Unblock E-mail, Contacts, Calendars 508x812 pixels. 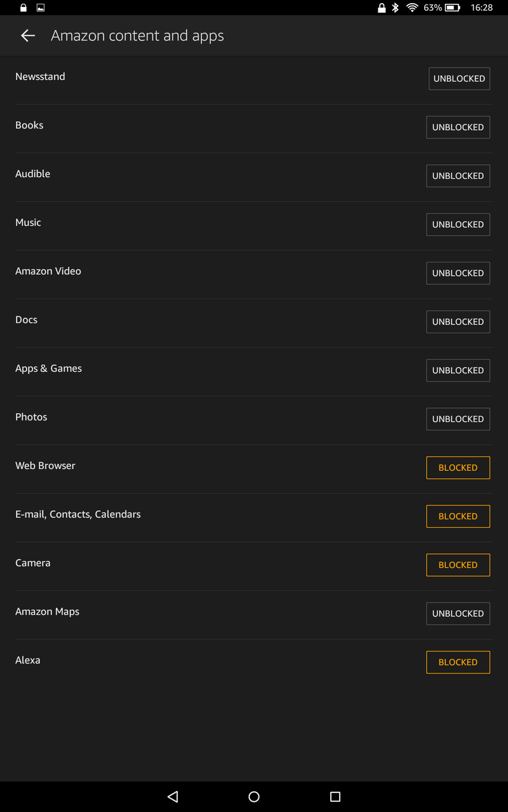[x=458, y=516]
